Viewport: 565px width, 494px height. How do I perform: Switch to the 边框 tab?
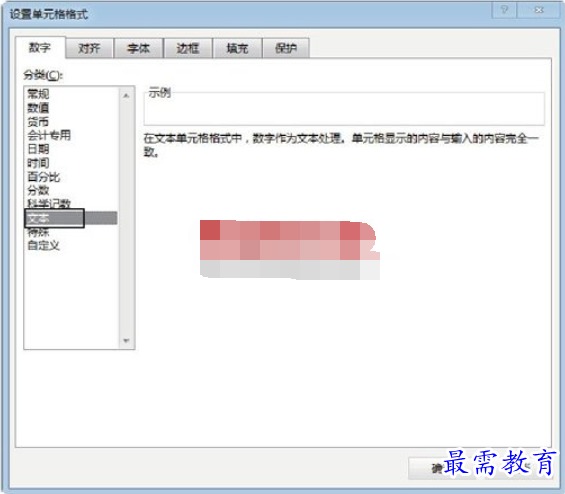(188, 48)
